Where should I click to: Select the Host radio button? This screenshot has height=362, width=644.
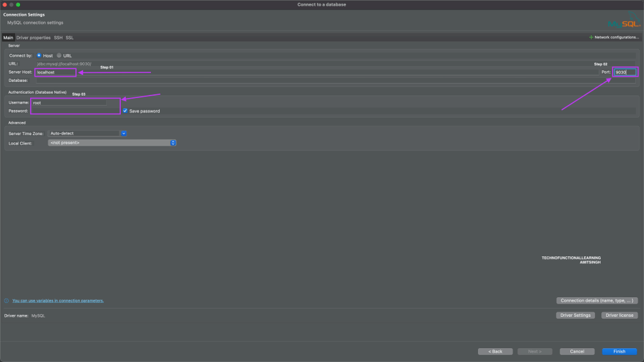tap(39, 55)
